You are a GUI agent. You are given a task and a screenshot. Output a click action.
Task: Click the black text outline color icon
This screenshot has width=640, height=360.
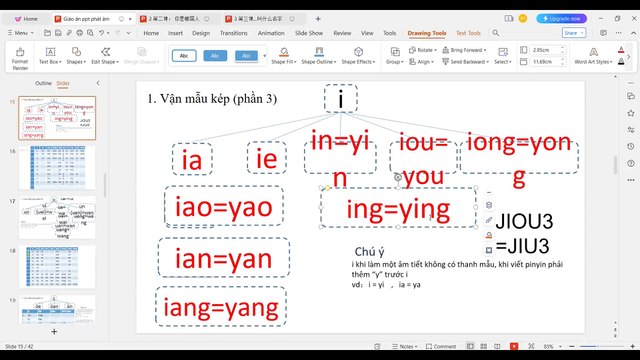(621, 62)
